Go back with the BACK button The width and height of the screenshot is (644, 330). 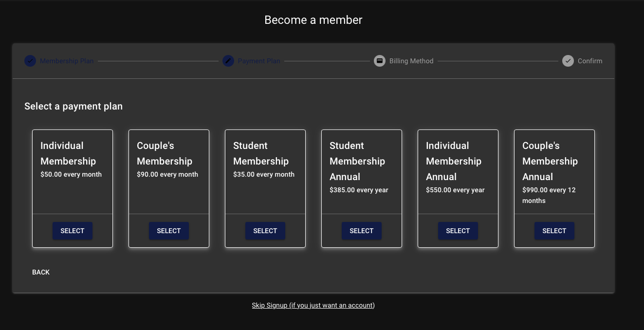point(41,272)
